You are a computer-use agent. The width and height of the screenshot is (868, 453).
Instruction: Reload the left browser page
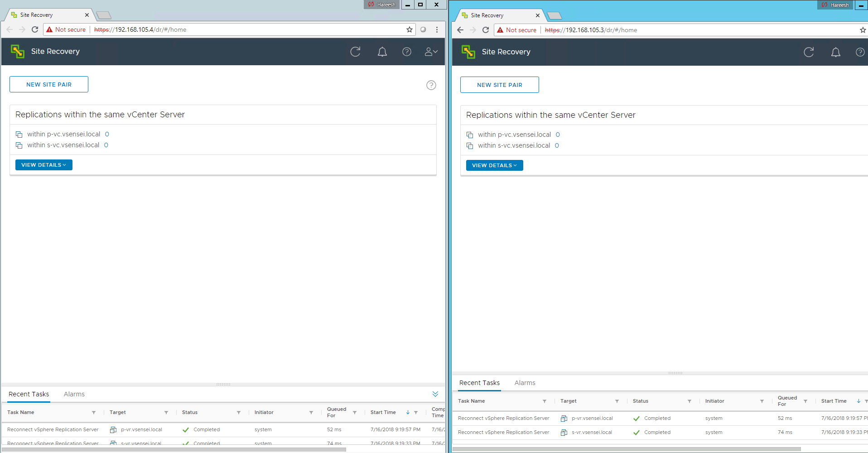click(x=35, y=29)
